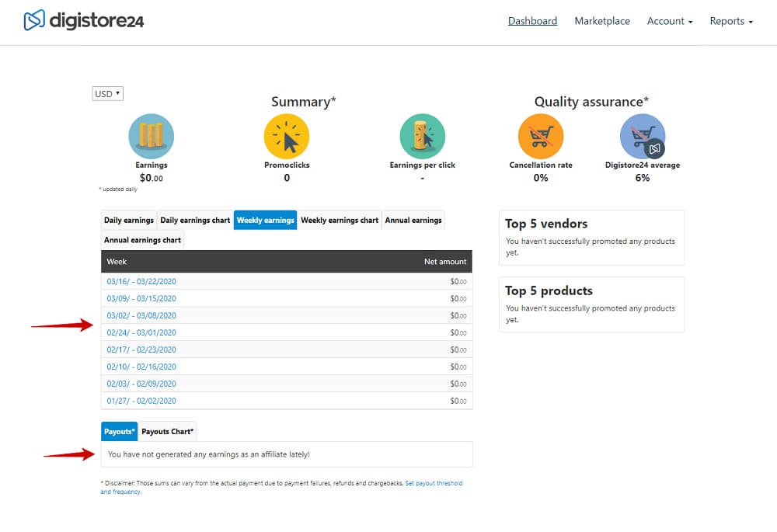Image resolution: width=777 pixels, height=532 pixels.
Task: Click the 6% Digistore24 average value
Action: 643,178
